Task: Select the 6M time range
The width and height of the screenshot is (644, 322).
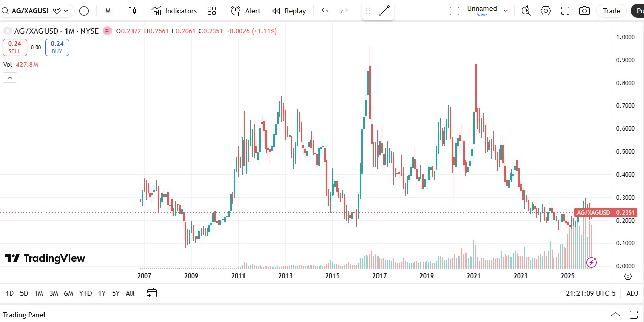Action: pyautogui.click(x=69, y=293)
